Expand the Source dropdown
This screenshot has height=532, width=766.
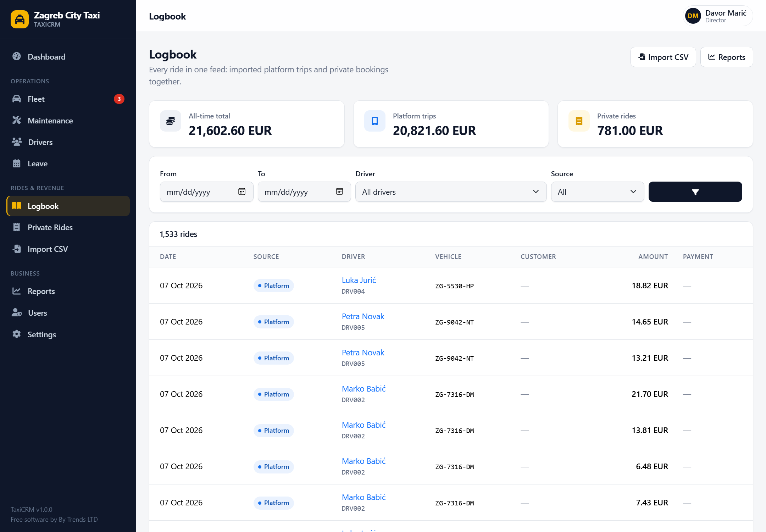[598, 192]
